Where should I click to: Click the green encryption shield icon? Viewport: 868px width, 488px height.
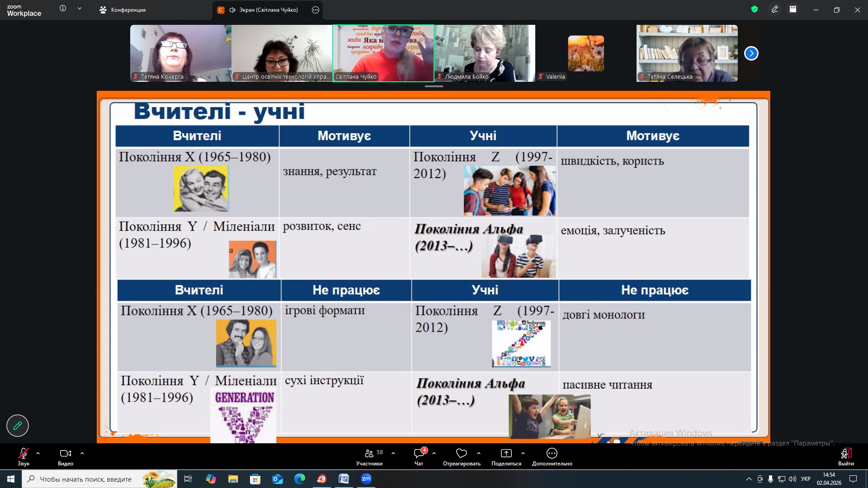[x=754, y=9]
